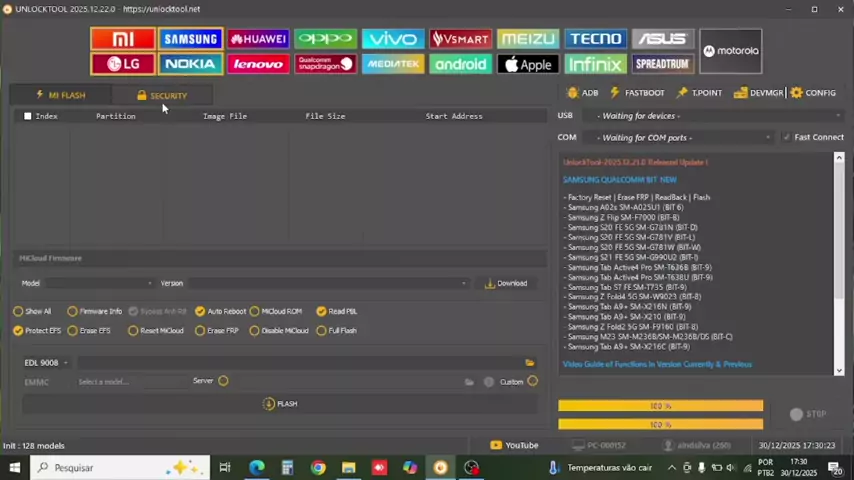Open the Qualcomm Snapdragon section
This screenshot has height=480, width=854.
[325, 64]
